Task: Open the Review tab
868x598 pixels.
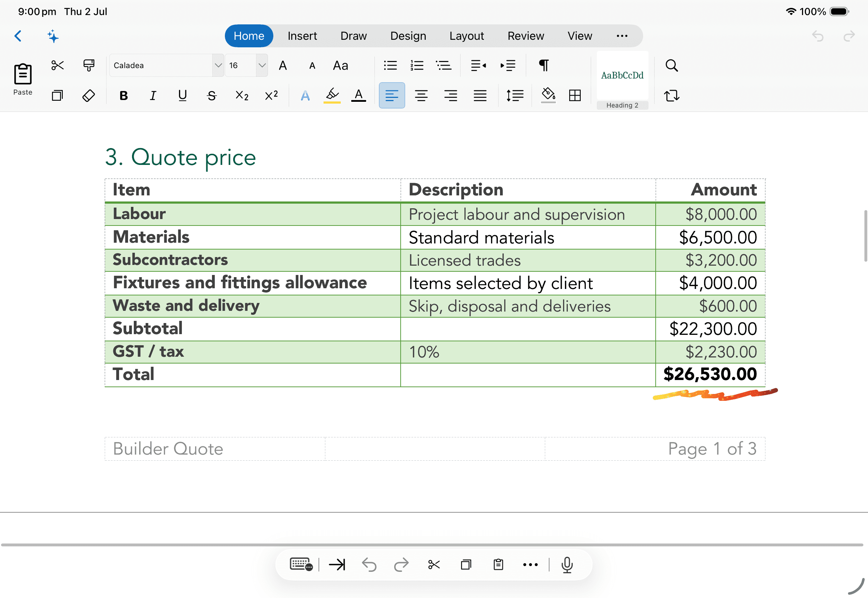Action: [525, 36]
